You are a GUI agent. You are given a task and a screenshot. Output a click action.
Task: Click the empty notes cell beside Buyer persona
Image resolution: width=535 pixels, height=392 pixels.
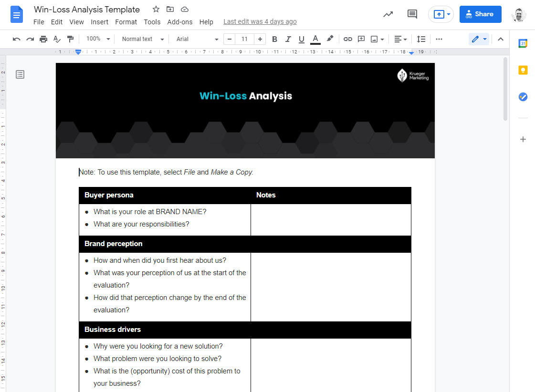coord(331,220)
